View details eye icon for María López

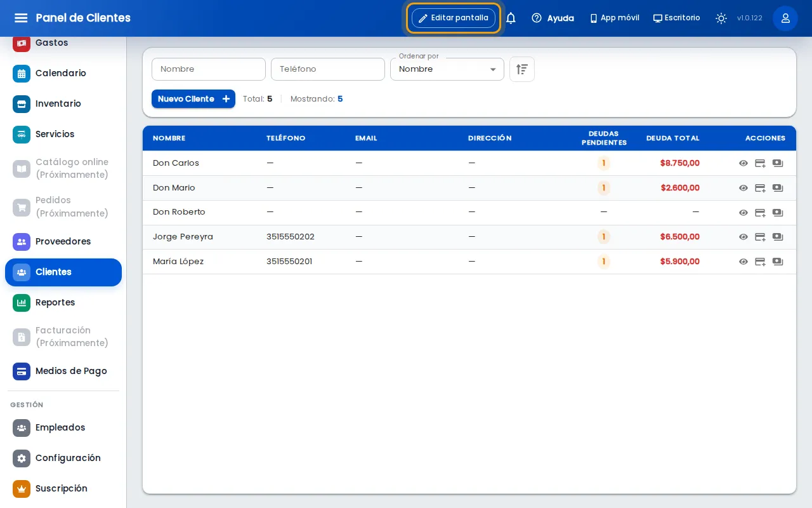click(x=743, y=262)
